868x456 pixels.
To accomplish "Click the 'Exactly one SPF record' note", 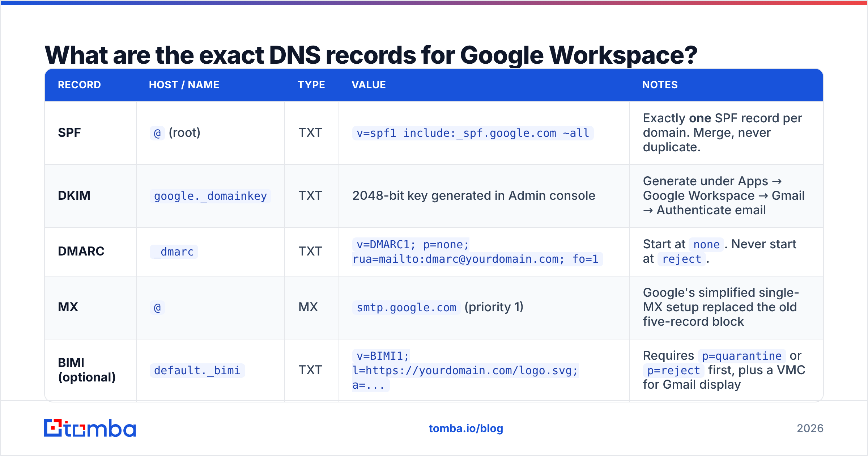I will pyautogui.click(x=722, y=133).
